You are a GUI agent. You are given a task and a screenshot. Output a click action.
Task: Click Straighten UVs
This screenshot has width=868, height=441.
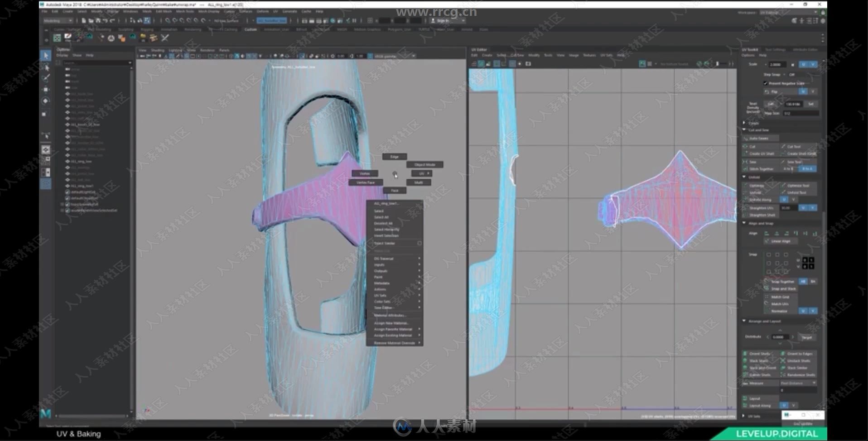(x=762, y=208)
